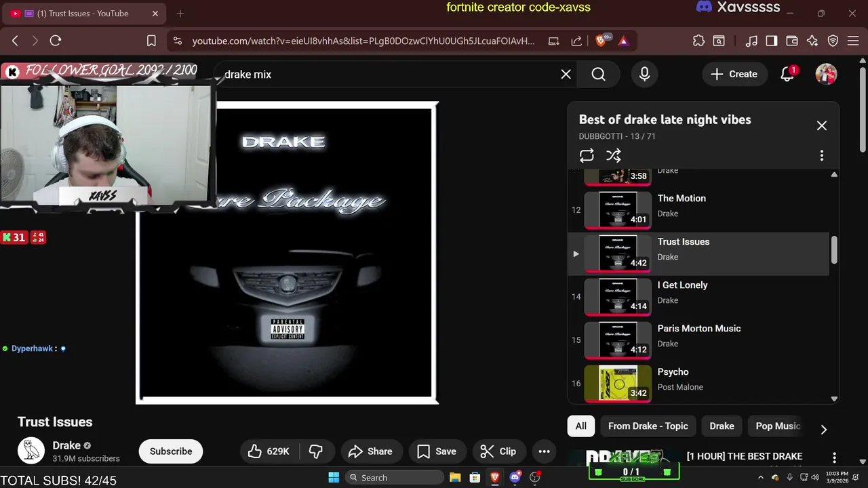Play Psycho by Post Malone
This screenshot has height=488, width=868.
[x=698, y=384]
